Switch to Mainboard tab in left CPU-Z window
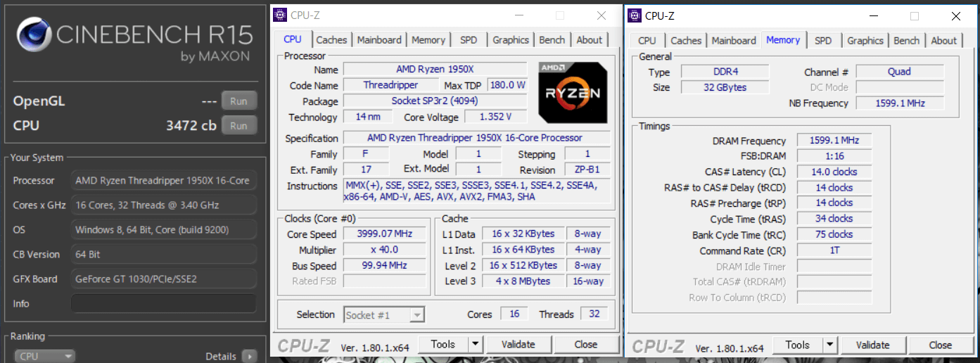This screenshot has height=363, width=980. tap(379, 40)
